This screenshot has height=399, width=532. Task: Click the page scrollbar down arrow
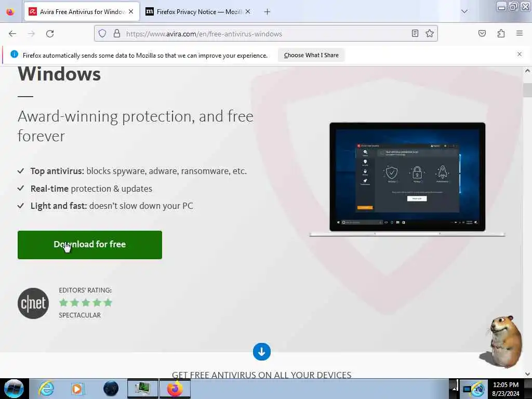(527, 374)
